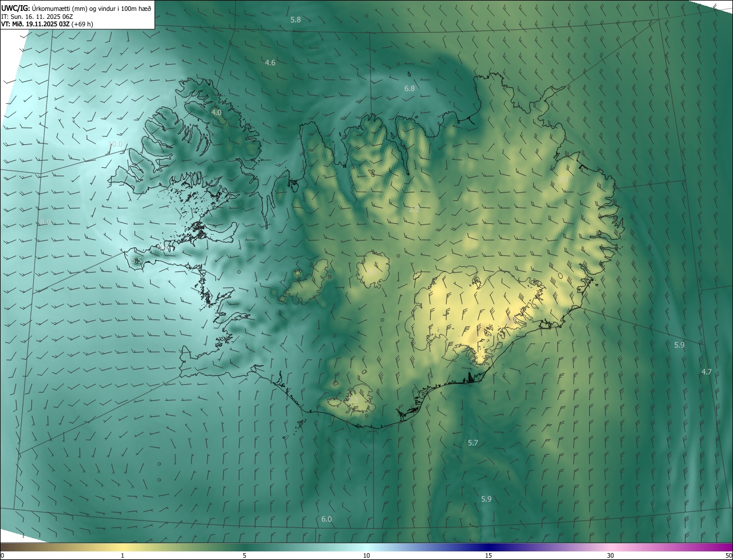Click the 5.9 label beneath the 5.7 label
The image size is (733, 560).
[486, 499]
